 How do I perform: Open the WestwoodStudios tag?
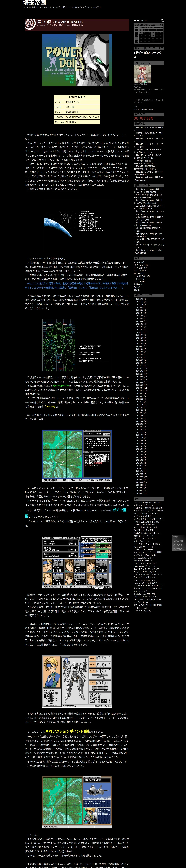(153, 502)
